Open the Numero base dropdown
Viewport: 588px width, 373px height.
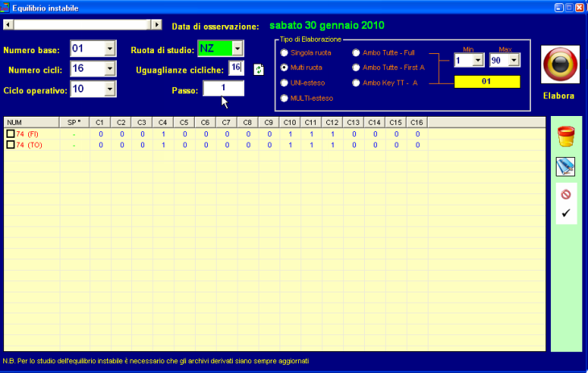[x=110, y=50]
